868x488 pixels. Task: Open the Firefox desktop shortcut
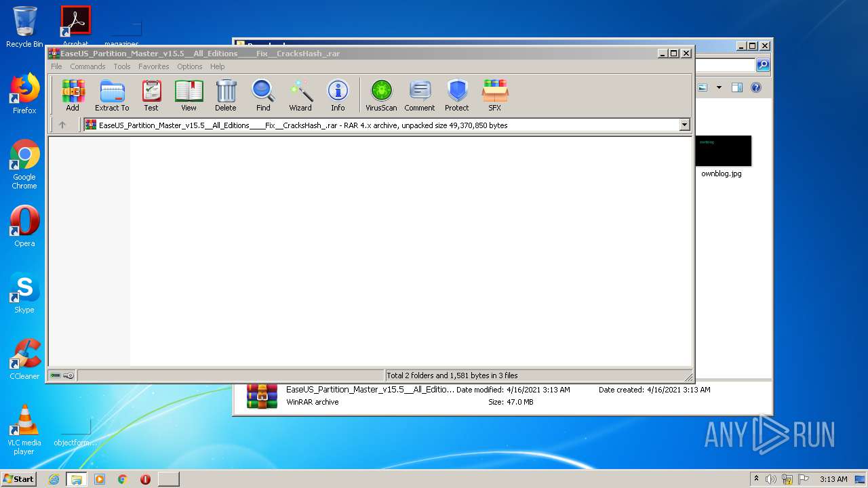pyautogui.click(x=24, y=94)
